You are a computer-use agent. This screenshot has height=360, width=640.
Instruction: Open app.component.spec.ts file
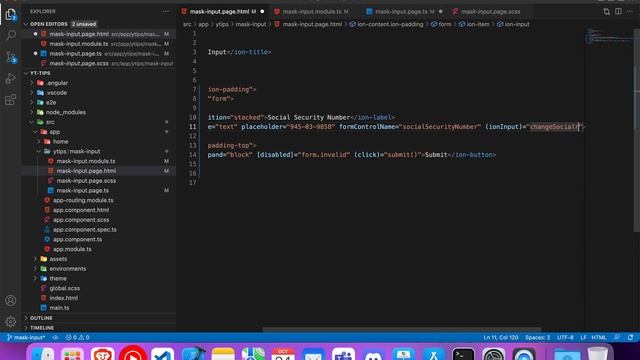[x=84, y=229]
